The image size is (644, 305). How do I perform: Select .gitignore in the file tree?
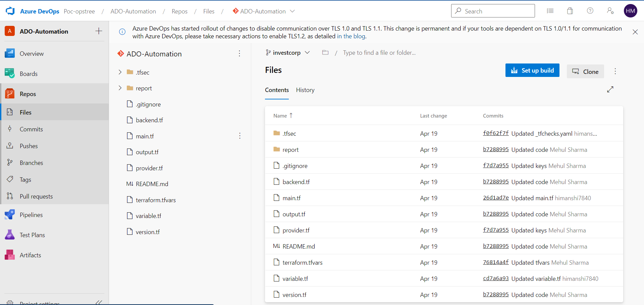[x=148, y=104]
